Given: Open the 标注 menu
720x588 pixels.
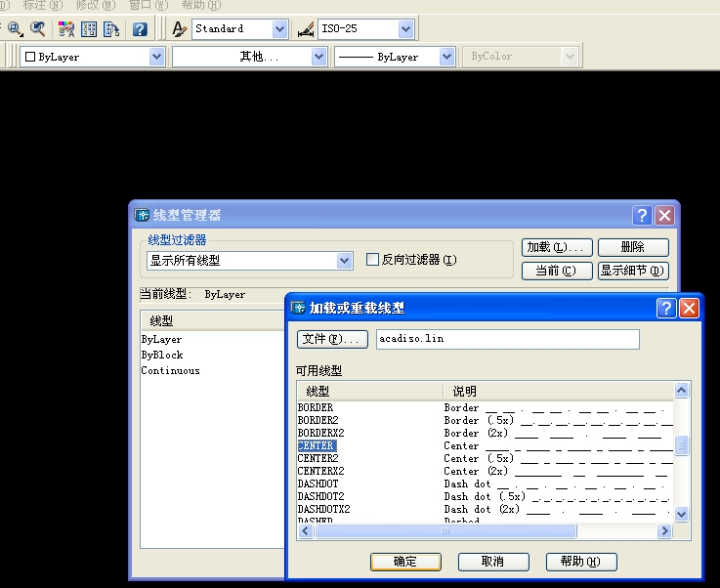Looking at the screenshot, I should coord(42,5).
